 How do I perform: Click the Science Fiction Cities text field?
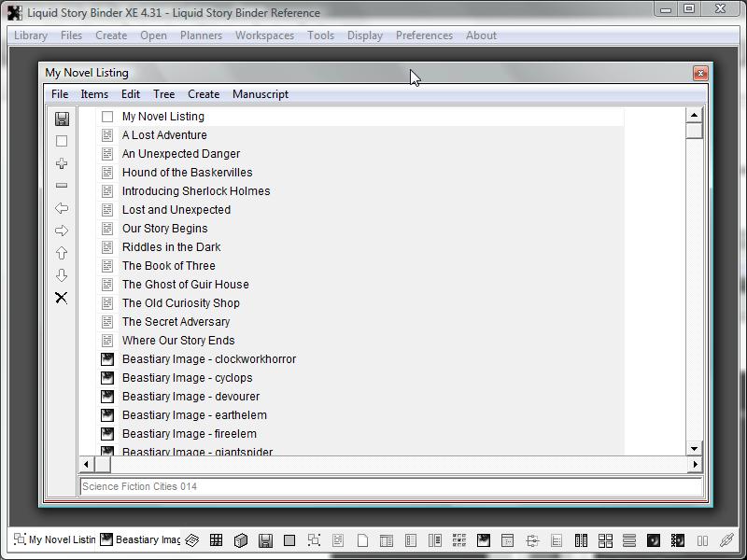coord(390,486)
